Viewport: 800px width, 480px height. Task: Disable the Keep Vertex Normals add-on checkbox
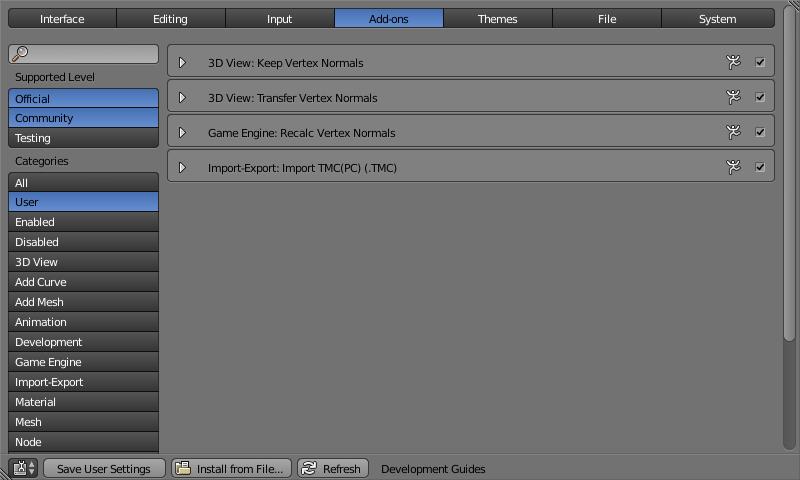coord(760,62)
